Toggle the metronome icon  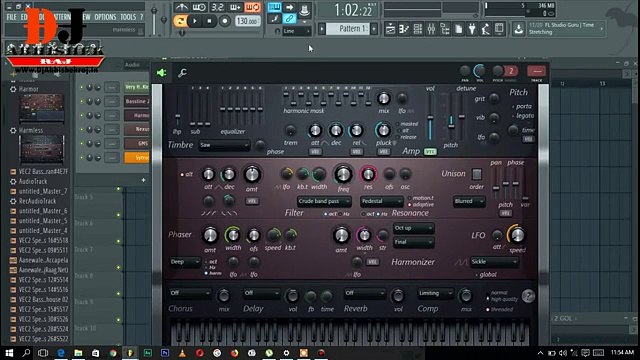182,7
